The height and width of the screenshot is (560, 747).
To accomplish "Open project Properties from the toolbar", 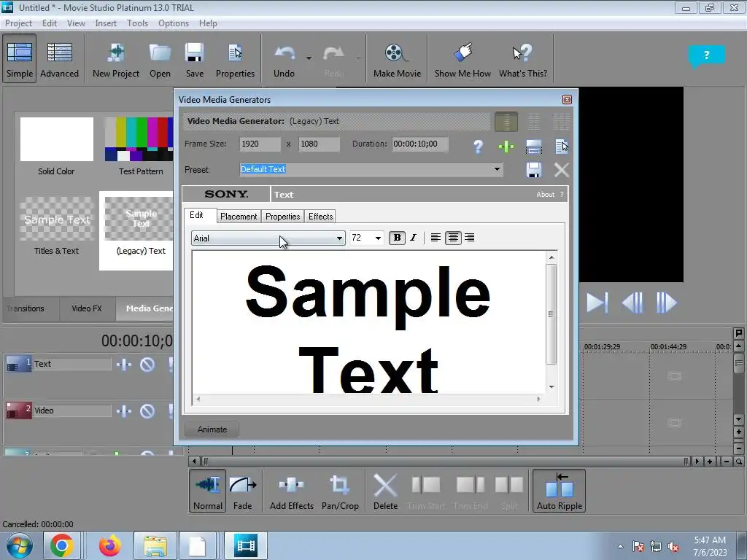I will coord(235,60).
